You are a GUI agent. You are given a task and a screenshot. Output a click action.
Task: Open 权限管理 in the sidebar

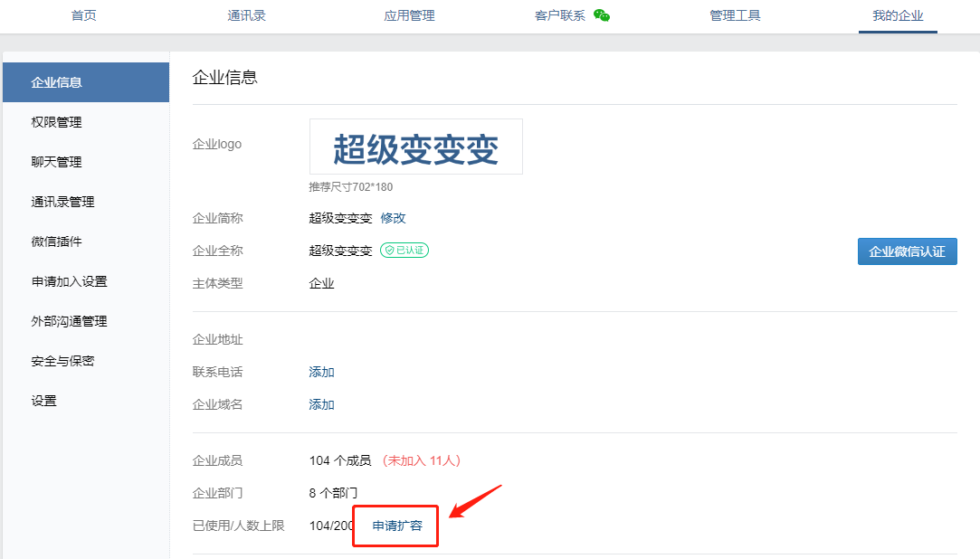pyautogui.click(x=57, y=122)
